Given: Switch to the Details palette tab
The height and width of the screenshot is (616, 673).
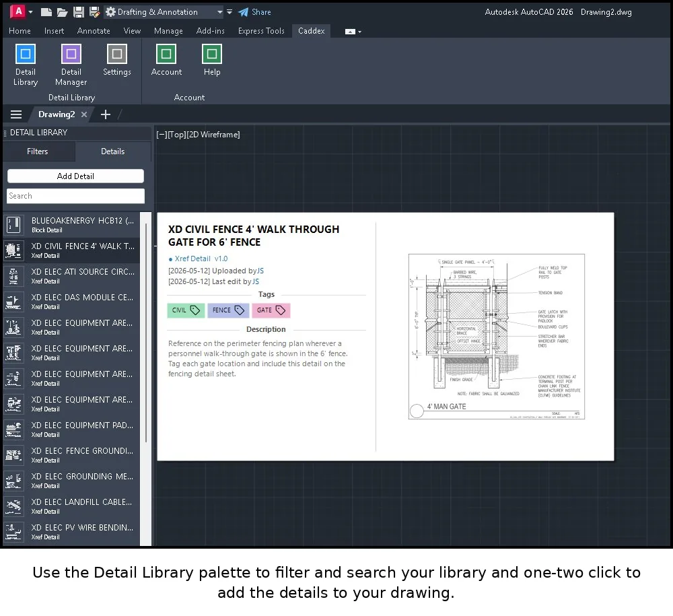Looking at the screenshot, I should click(x=113, y=151).
